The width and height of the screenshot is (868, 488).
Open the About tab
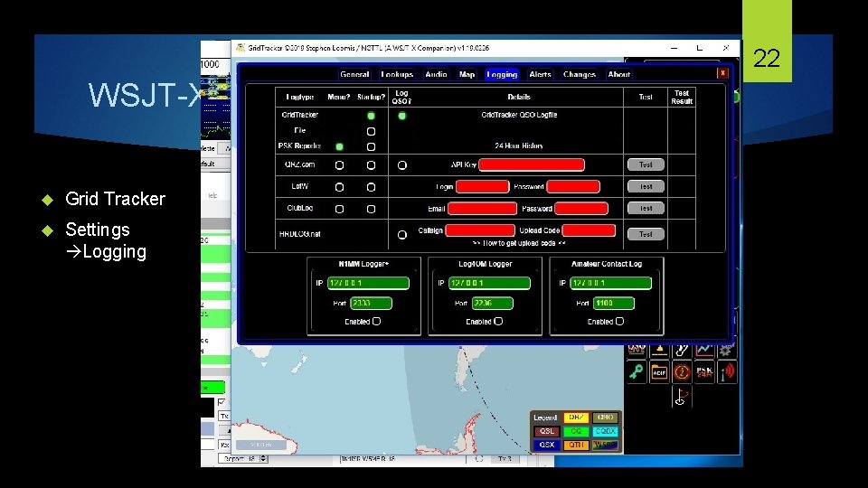click(x=618, y=74)
